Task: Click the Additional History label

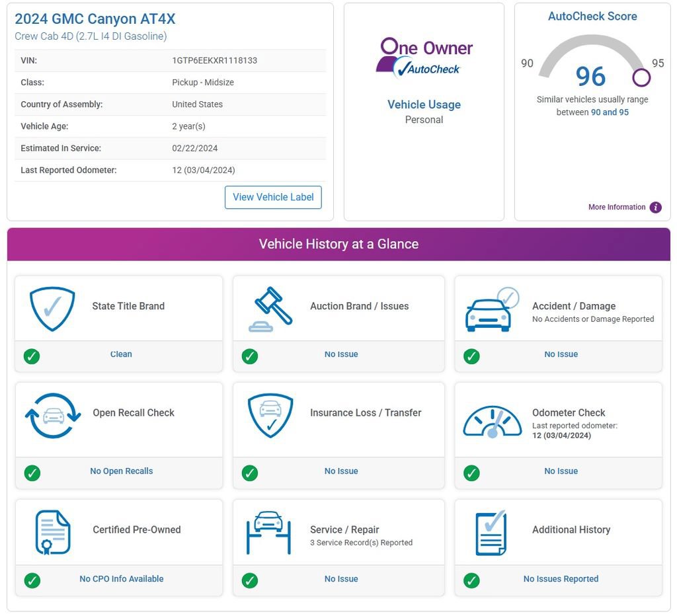Action: [571, 529]
